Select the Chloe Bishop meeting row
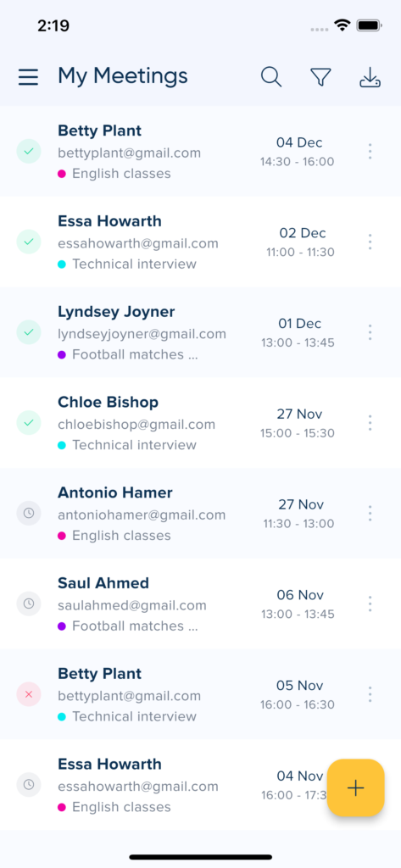The width and height of the screenshot is (401, 868). pos(200,423)
